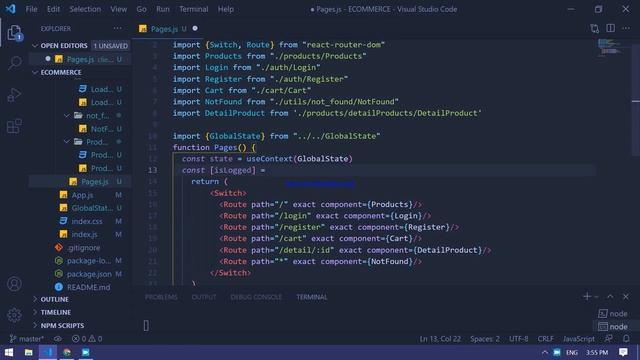Open notifications bell in status bar
This screenshot has height=360, width=640.
tap(626, 338)
